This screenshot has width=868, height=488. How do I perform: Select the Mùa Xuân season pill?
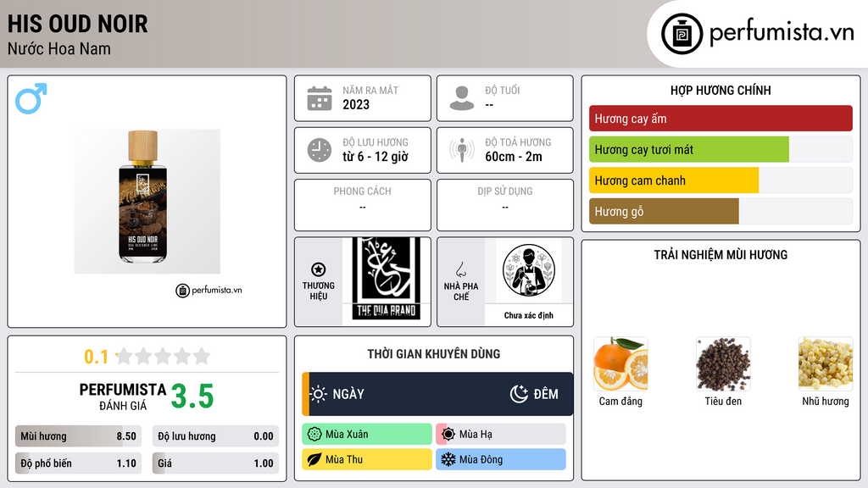click(x=367, y=435)
